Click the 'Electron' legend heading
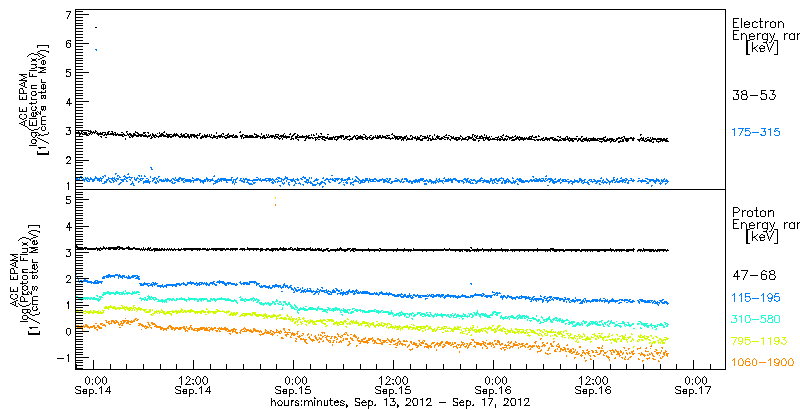 tap(758, 23)
